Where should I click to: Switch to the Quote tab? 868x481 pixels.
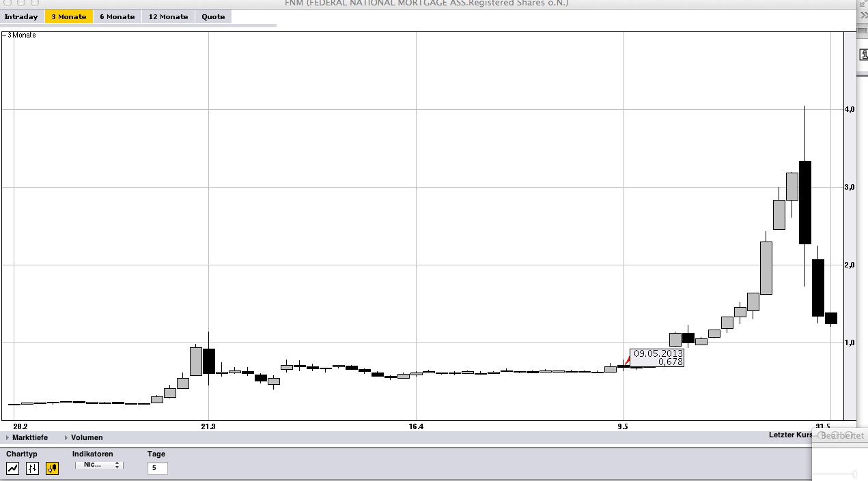click(212, 16)
